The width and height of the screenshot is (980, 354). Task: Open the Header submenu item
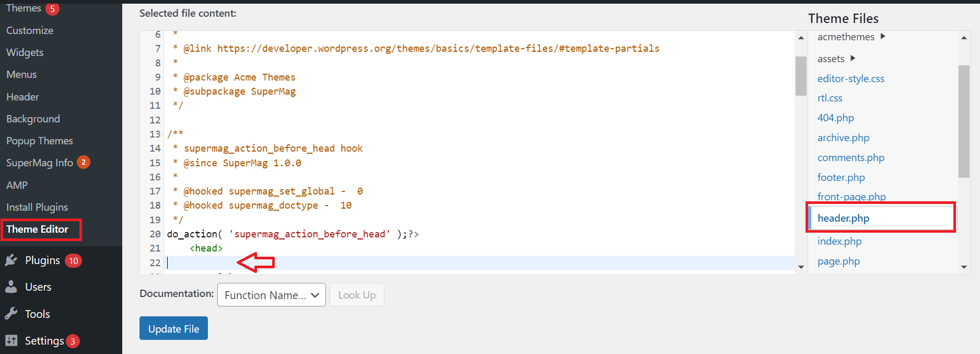point(22,97)
